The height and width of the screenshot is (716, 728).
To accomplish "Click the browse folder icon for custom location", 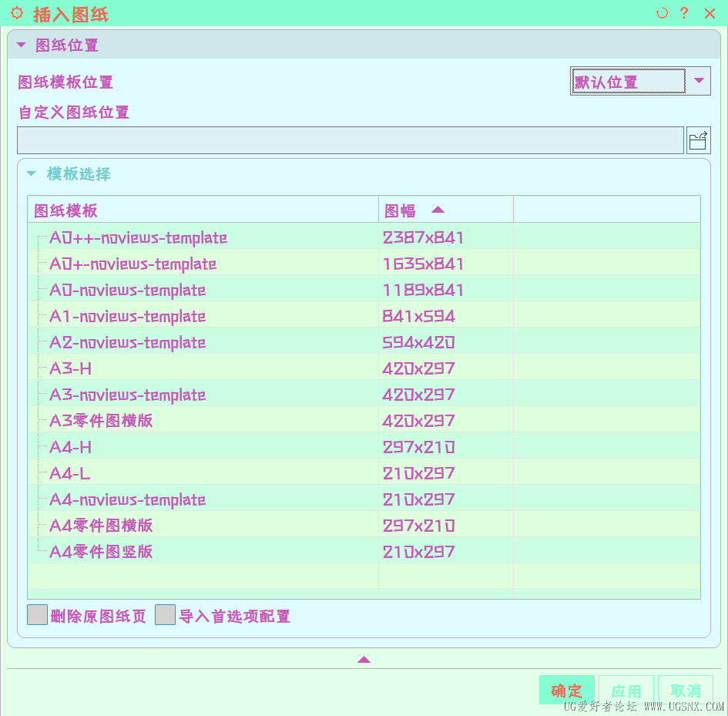I will tap(698, 140).
